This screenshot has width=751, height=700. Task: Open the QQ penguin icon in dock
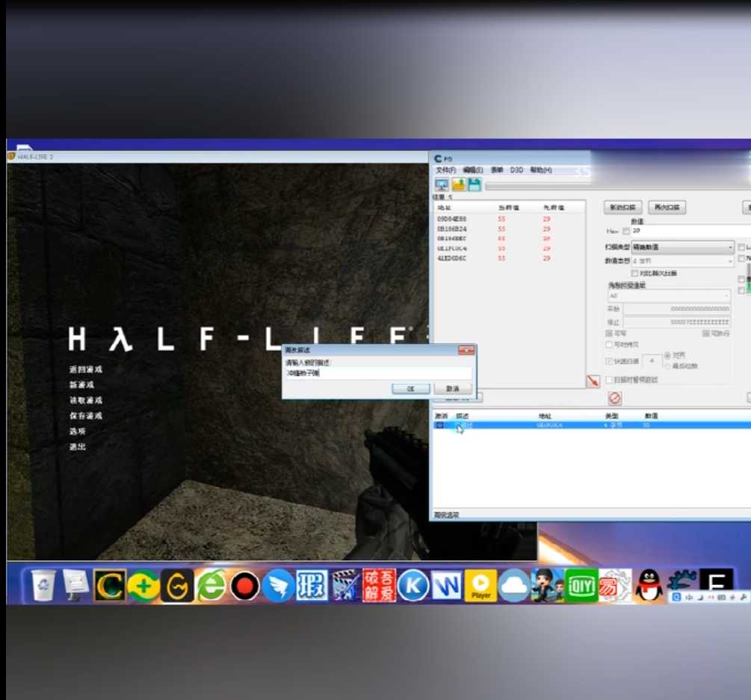(x=649, y=585)
